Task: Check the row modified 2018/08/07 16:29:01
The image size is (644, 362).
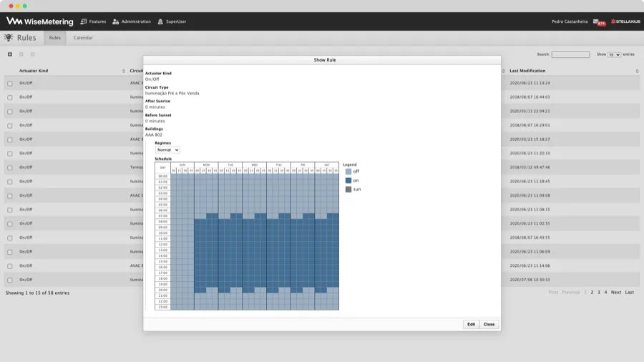Action: [x=10, y=126]
